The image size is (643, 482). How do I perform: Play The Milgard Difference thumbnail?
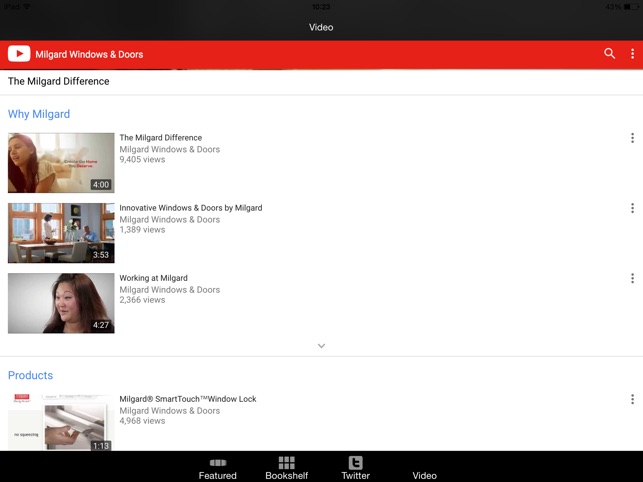pos(61,163)
